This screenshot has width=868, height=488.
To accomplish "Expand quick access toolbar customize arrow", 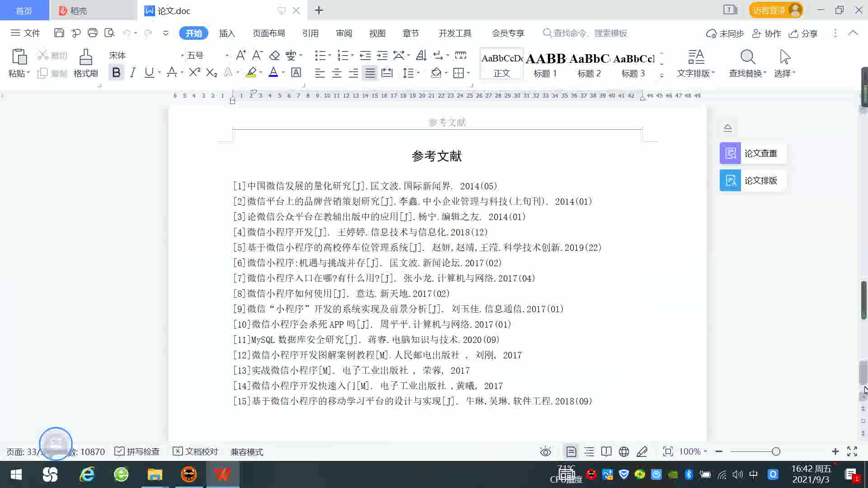I will tap(165, 33).
